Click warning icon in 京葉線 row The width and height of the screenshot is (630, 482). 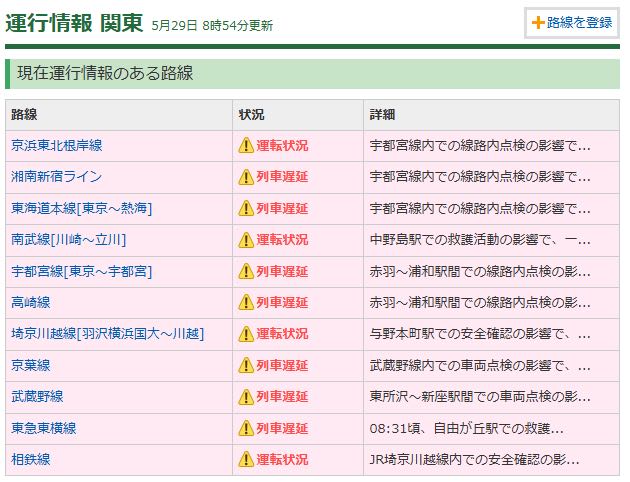click(246, 366)
